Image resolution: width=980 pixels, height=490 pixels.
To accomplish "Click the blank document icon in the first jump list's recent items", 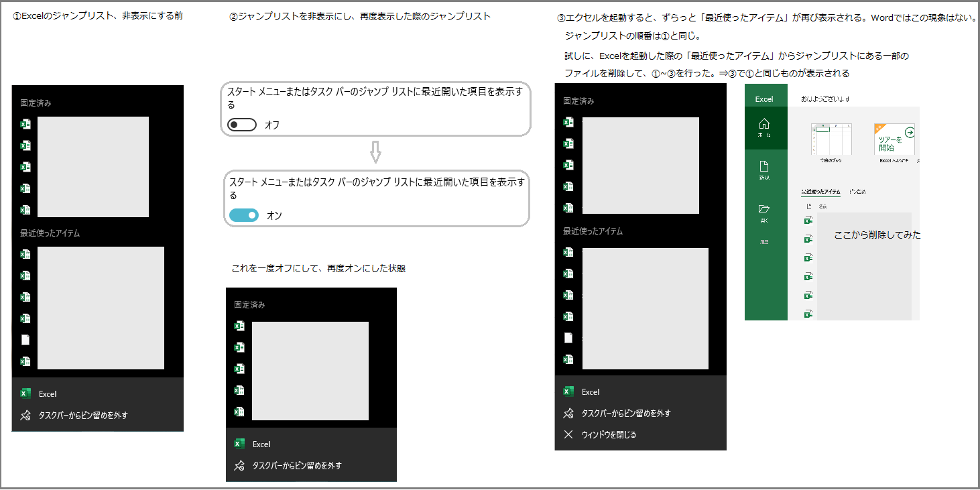I will [x=25, y=340].
